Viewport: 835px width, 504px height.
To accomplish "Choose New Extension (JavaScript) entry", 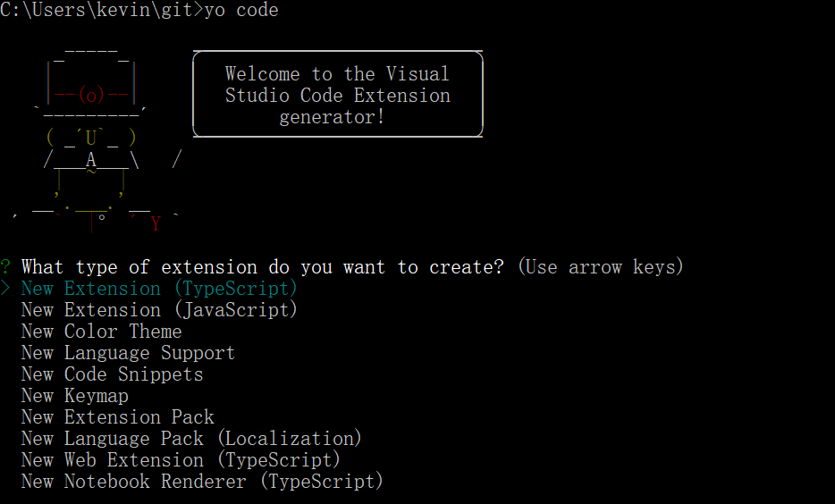I will (159, 310).
